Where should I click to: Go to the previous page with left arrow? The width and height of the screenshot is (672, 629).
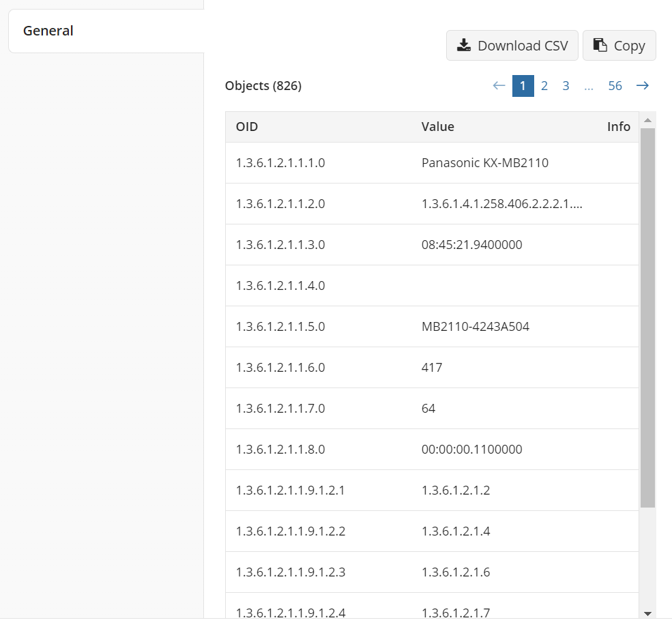(499, 86)
